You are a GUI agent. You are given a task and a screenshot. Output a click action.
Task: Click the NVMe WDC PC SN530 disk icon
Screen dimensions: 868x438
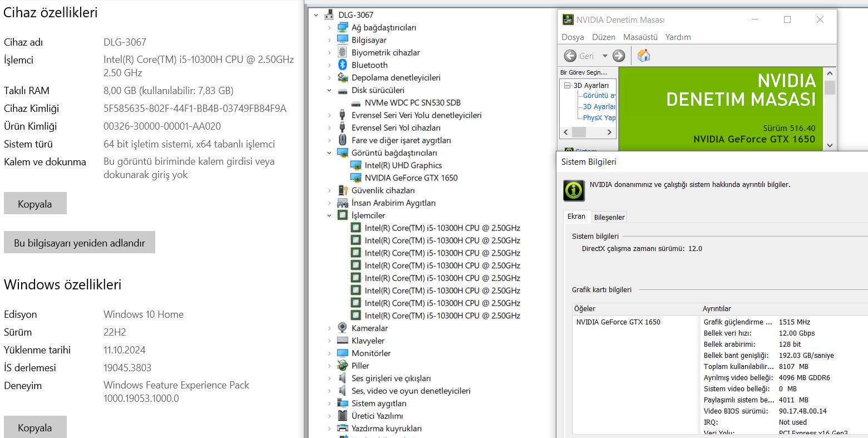(x=356, y=103)
